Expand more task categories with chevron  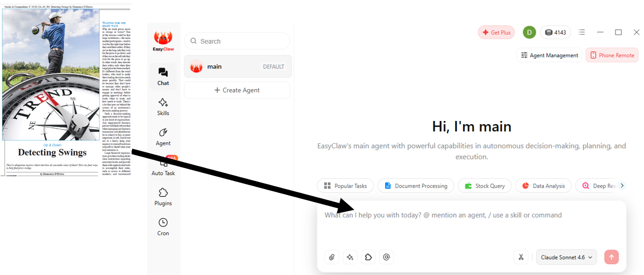[x=622, y=186]
